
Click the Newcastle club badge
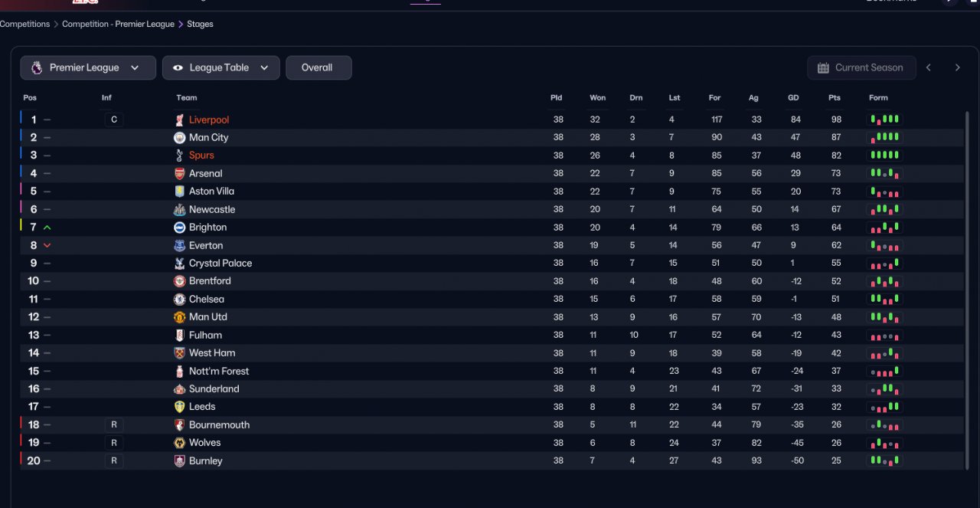pos(179,209)
